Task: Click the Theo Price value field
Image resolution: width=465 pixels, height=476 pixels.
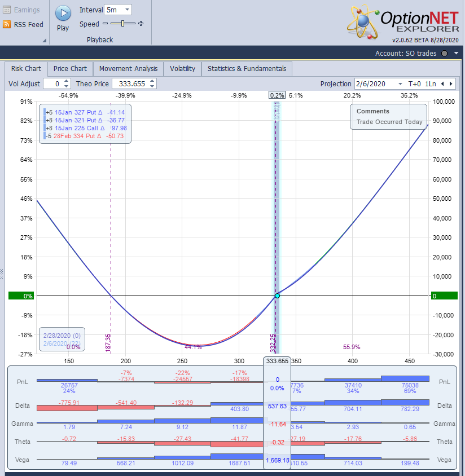Action: pos(130,84)
